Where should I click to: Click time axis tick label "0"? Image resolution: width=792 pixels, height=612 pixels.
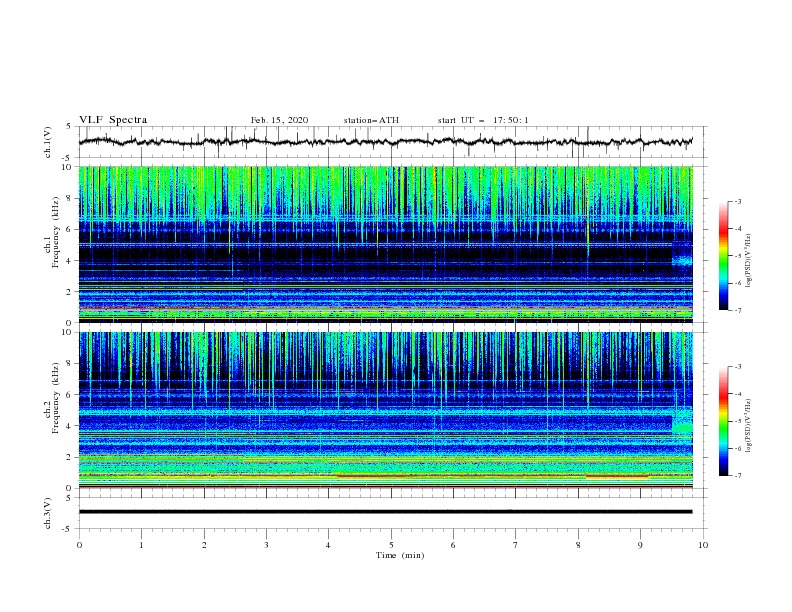[x=79, y=545]
